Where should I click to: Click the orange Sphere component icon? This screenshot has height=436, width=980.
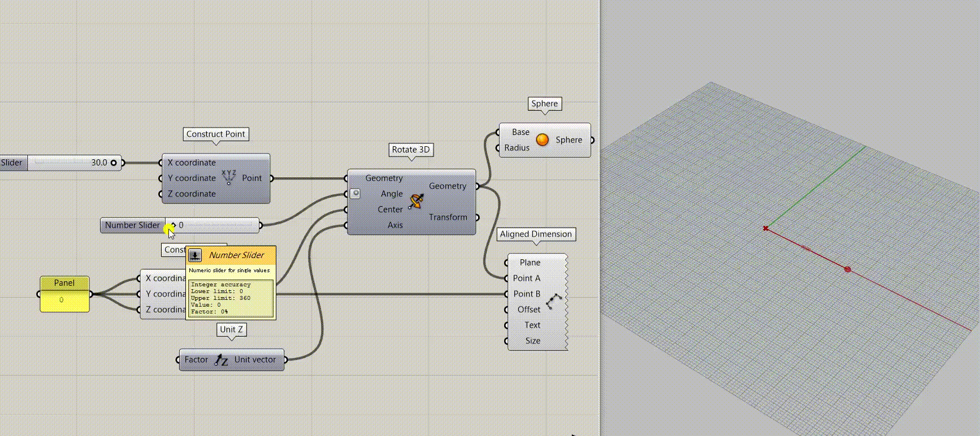(543, 140)
